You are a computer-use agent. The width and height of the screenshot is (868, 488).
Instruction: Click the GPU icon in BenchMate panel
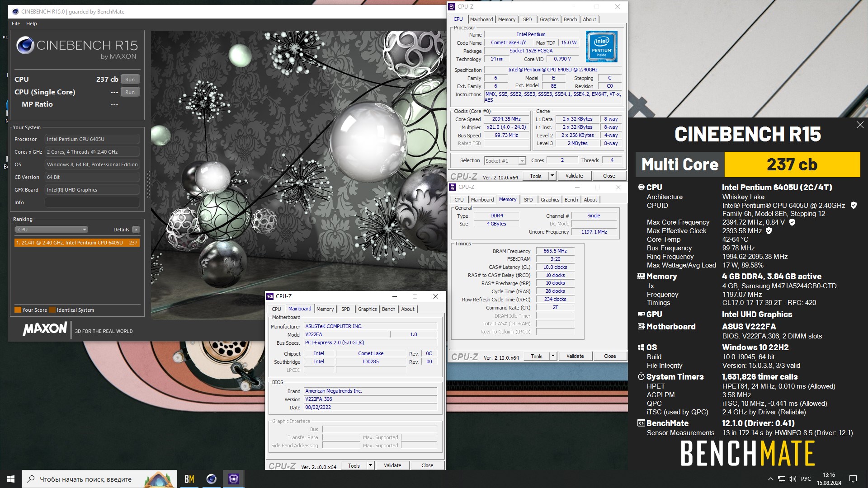pos(641,314)
